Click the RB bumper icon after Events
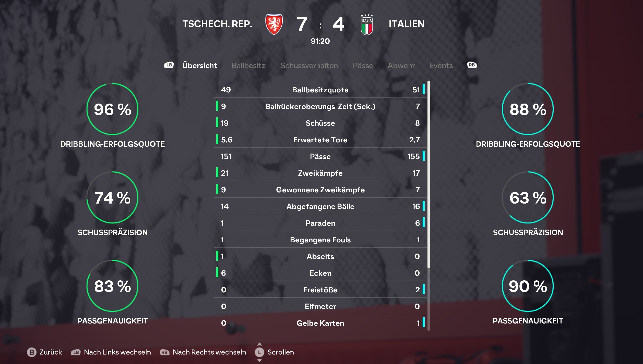This screenshot has height=364, width=643. pyautogui.click(x=472, y=65)
